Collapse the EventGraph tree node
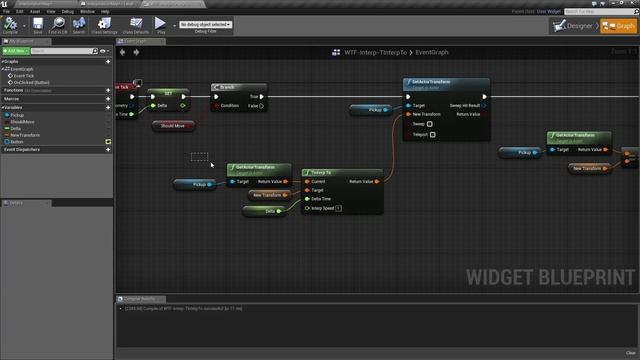The width and height of the screenshot is (640, 360). click(3, 69)
